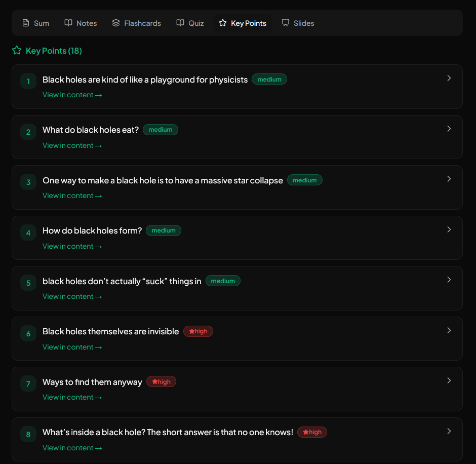Click the Key Points star icon
The image size is (476, 464).
click(x=222, y=23)
